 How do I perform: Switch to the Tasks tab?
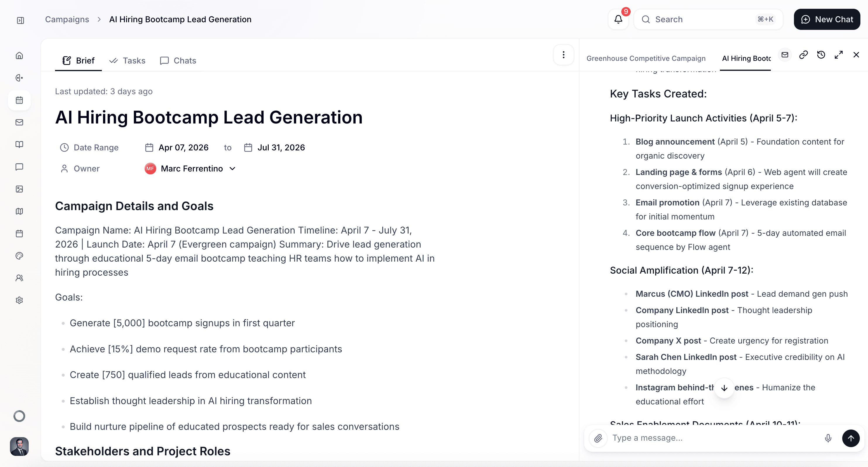(127, 61)
